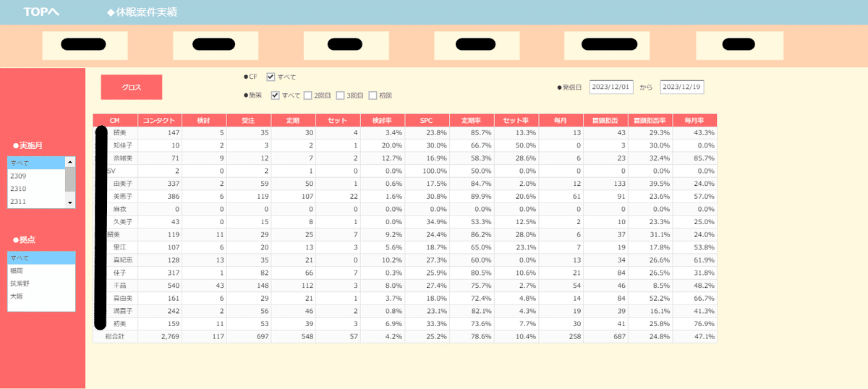
Task: Click the 実施月 list scroll-down arrow
Action: pos(70,203)
